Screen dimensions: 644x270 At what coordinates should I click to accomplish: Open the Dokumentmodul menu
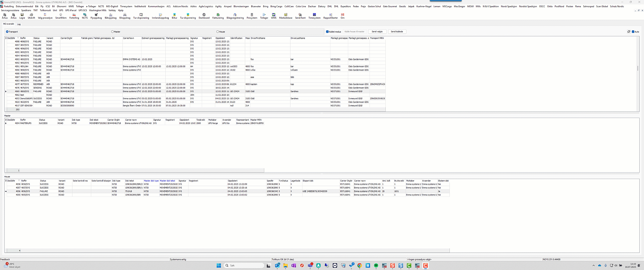coord(24,6)
